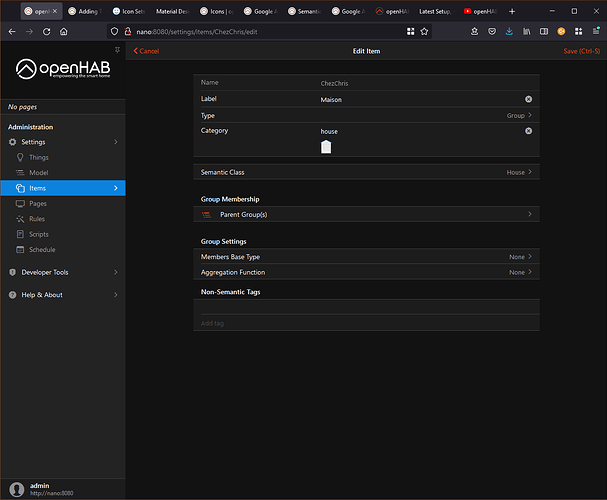Click the shield tracking protection icon

point(114,32)
